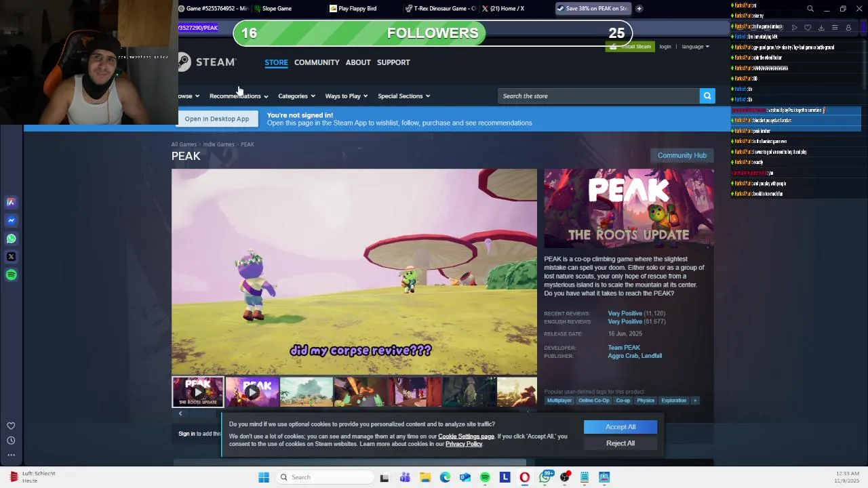The height and width of the screenshot is (488, 868).
Task: Open X/Twitter in the Opera sidebar
Action: point(11,257)
